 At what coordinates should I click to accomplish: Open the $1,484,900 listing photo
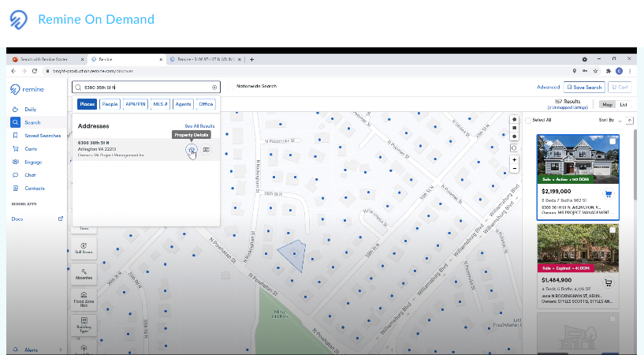click(578, 248)
